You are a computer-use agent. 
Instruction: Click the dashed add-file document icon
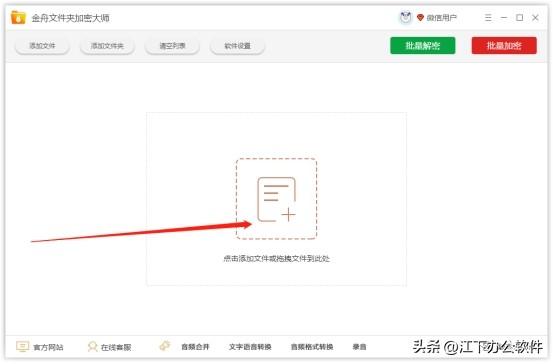click(x=276, y=199)
